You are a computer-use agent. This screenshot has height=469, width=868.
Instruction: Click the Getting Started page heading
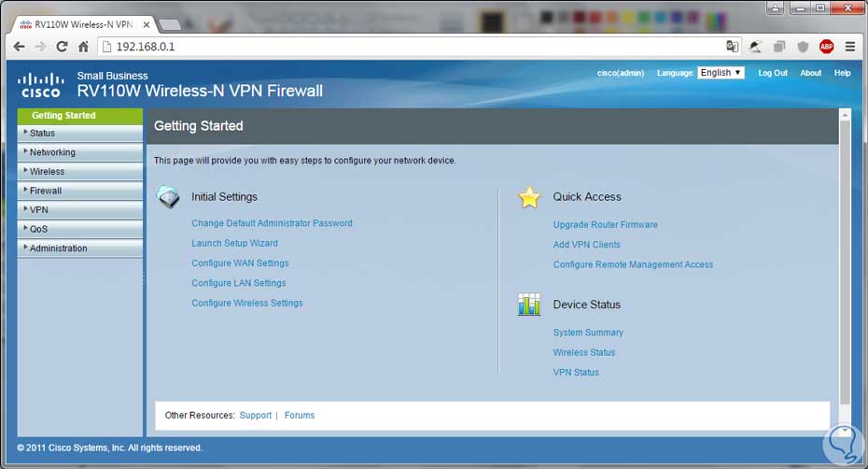click(x=198, y=126)
